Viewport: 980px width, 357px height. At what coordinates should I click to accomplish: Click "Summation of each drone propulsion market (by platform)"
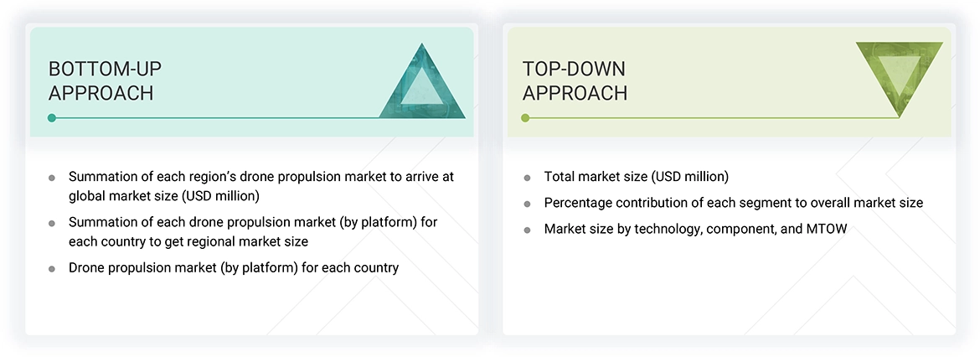[252, 223]
